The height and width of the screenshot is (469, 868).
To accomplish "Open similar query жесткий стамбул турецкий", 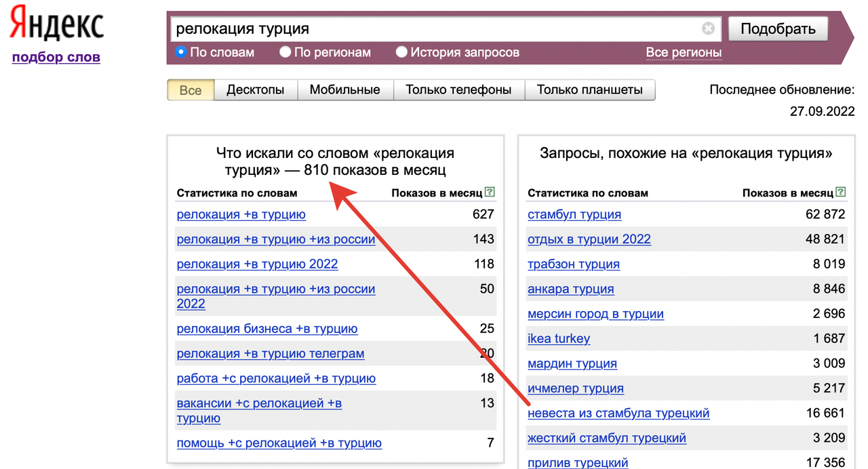I will 607,438.
